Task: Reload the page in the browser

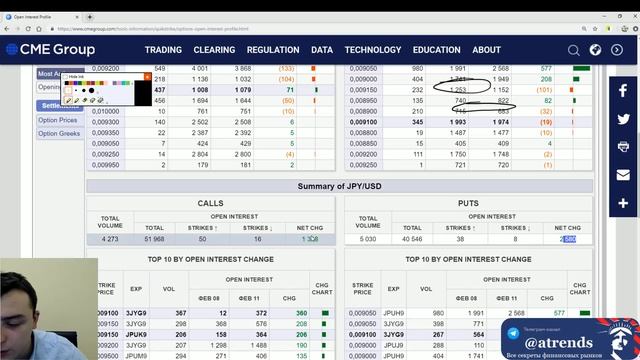Action: [x=28, y=29]
